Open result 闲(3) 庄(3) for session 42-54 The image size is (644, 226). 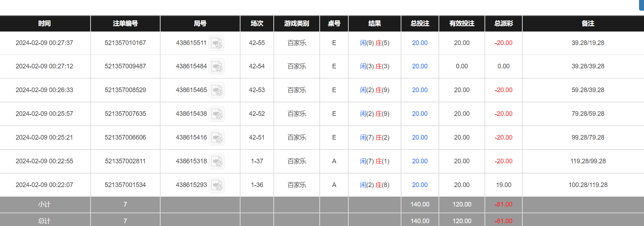coord(375,66)
